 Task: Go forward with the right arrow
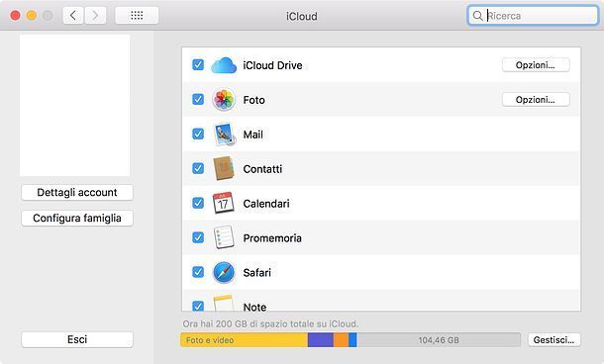tap(95, 16)
